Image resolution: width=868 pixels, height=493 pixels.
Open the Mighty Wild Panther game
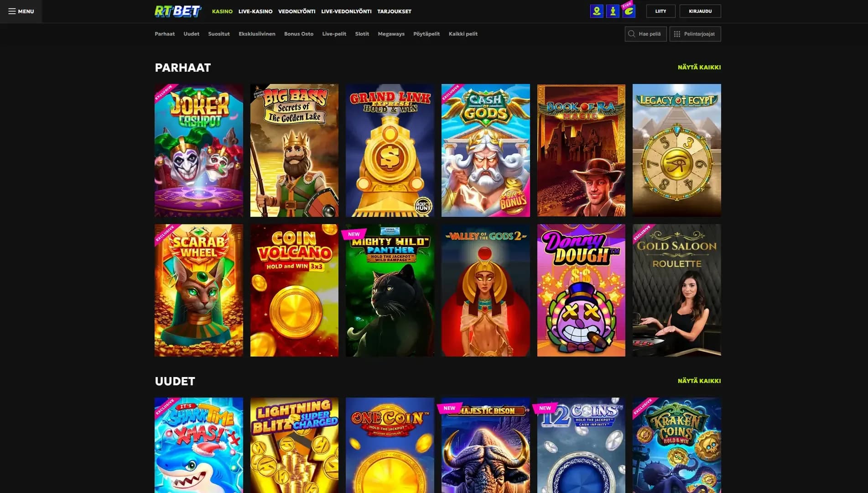pyautogui.click(x=390, y=290)
